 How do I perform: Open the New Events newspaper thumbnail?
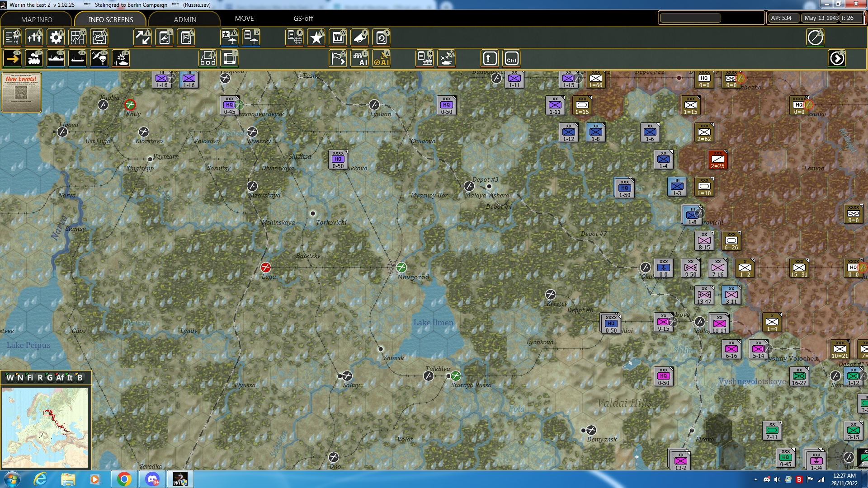pyautogui.click(x=21, y=92)
